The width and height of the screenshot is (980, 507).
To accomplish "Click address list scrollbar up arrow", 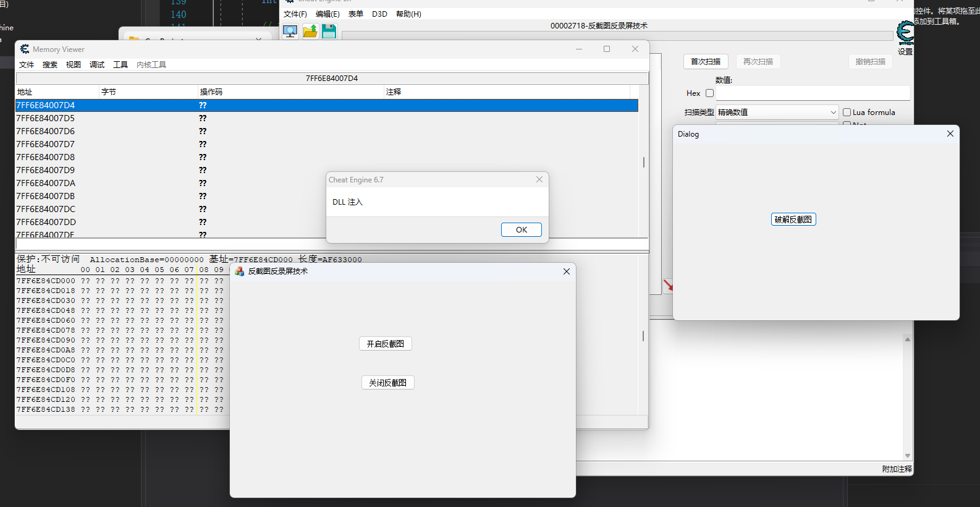I will click(x=907, y=339).
